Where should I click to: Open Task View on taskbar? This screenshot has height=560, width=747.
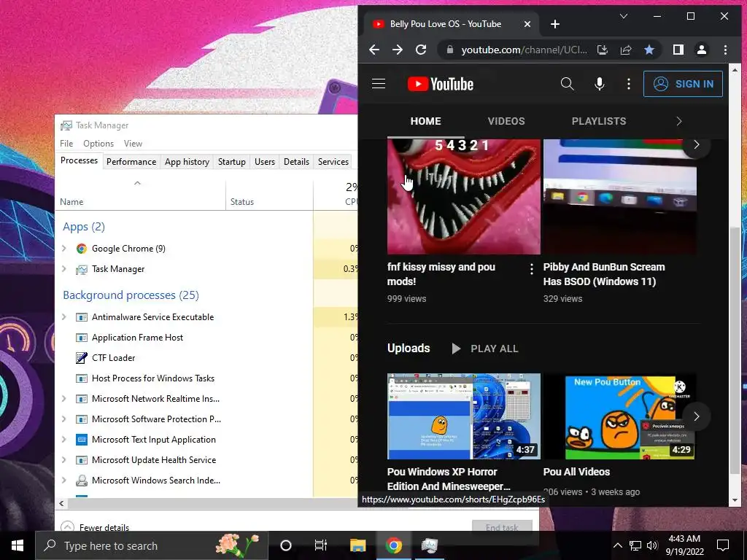[321, 545]
